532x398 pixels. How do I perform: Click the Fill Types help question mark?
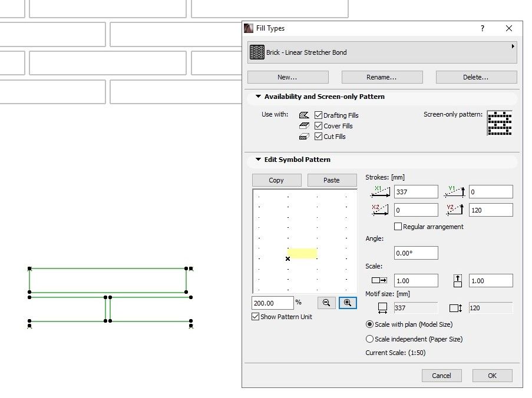[482, 28]
